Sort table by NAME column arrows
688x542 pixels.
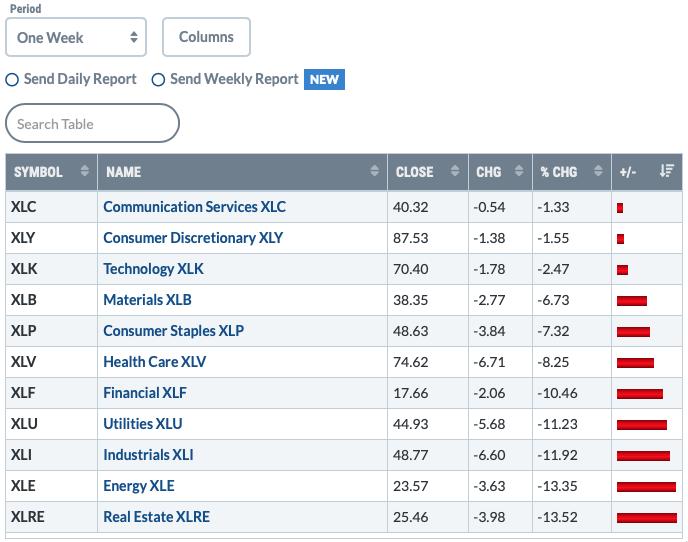[374, 171]
